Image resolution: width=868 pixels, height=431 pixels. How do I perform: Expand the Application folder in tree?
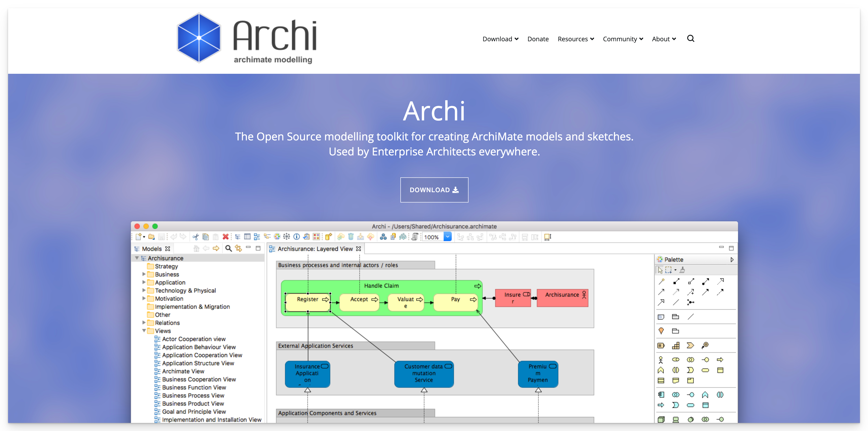click(x=144, y=282)
